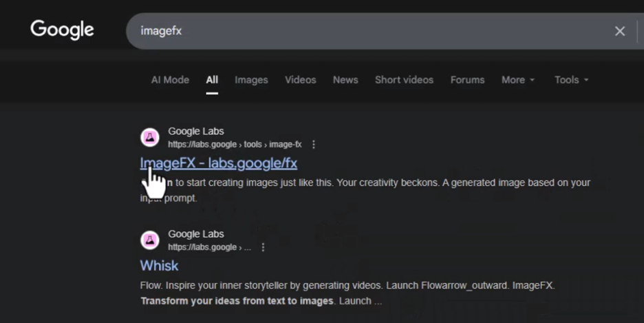The width and height of the screenshot is (644, 323).
Task: Click 'Transform your ideas from text to images' text
Action: pos(238,301)
